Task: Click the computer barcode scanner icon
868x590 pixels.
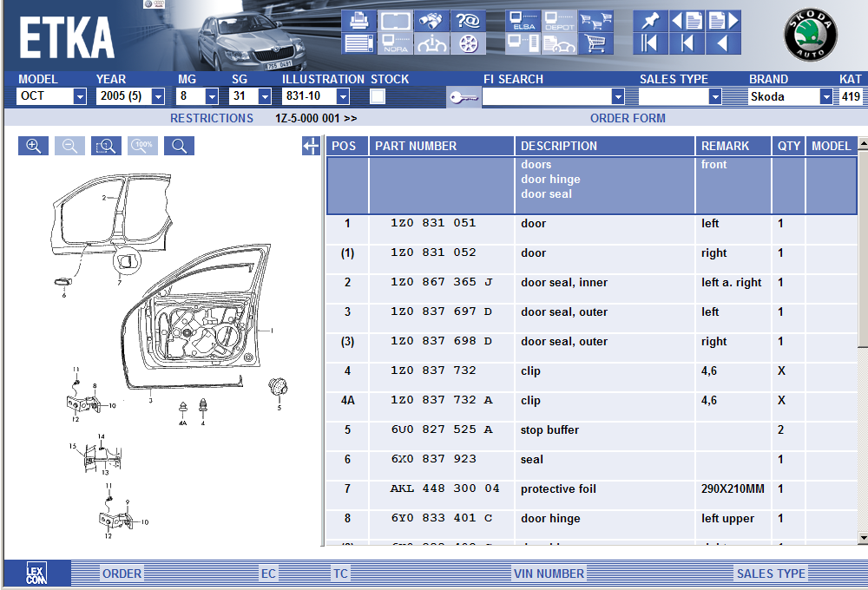Action: 523,43
